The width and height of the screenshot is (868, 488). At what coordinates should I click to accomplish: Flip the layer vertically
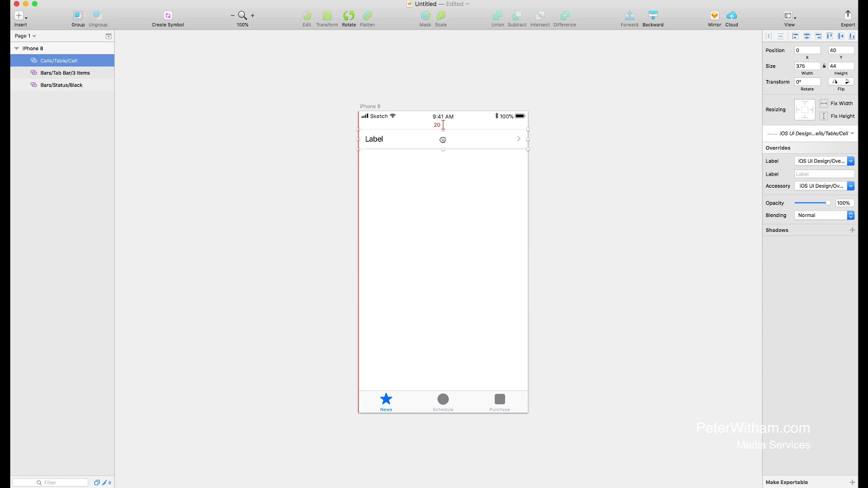pos(848,81)
